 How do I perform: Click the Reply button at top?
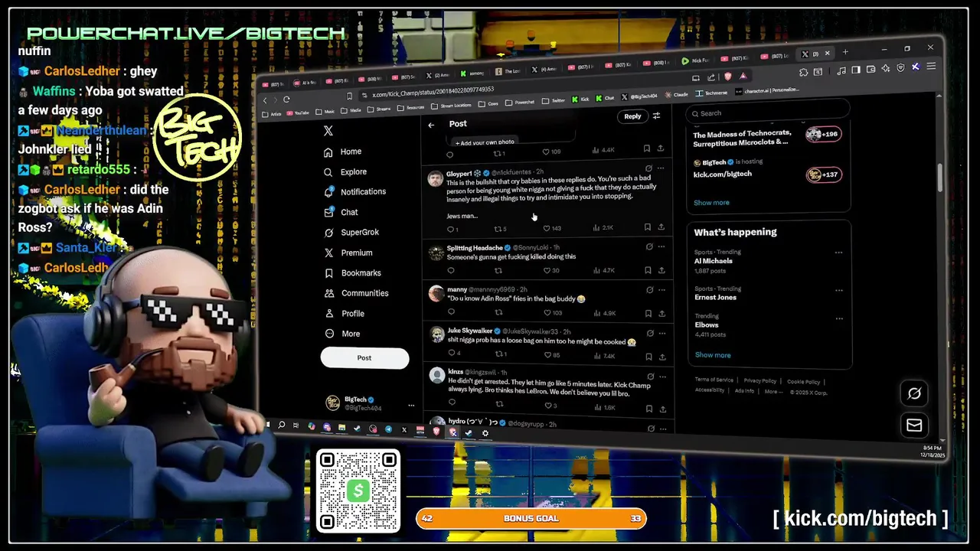pyautogui.click(x=632, y=116)
